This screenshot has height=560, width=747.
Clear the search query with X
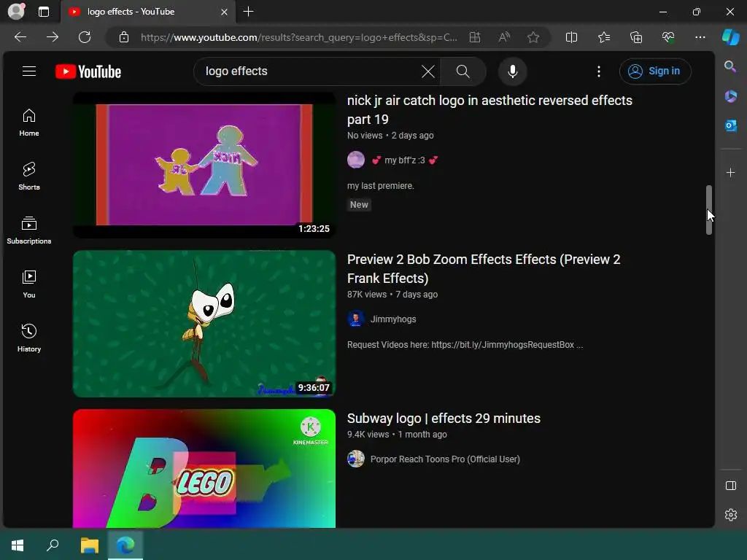click(x=427, y=71)
